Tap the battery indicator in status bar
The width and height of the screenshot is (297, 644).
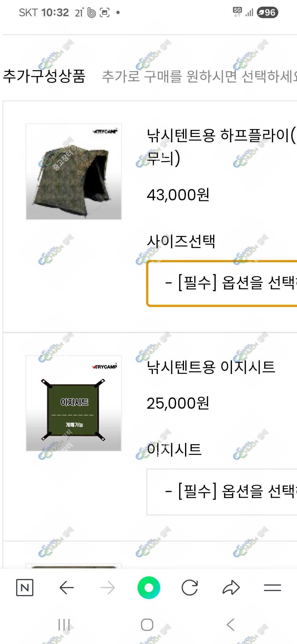click(x=267, y=12)
